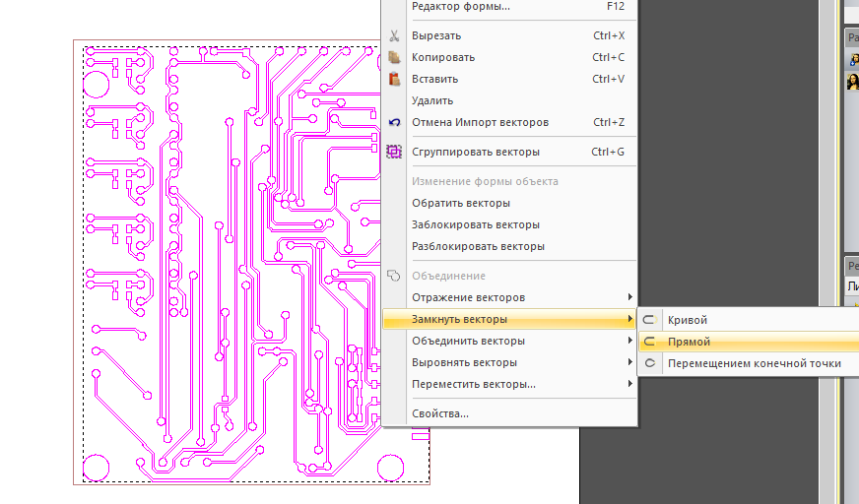Screen dimensions: 859x504
Task: Expand Отражение векторов submenu arrow
Action: 630,297
